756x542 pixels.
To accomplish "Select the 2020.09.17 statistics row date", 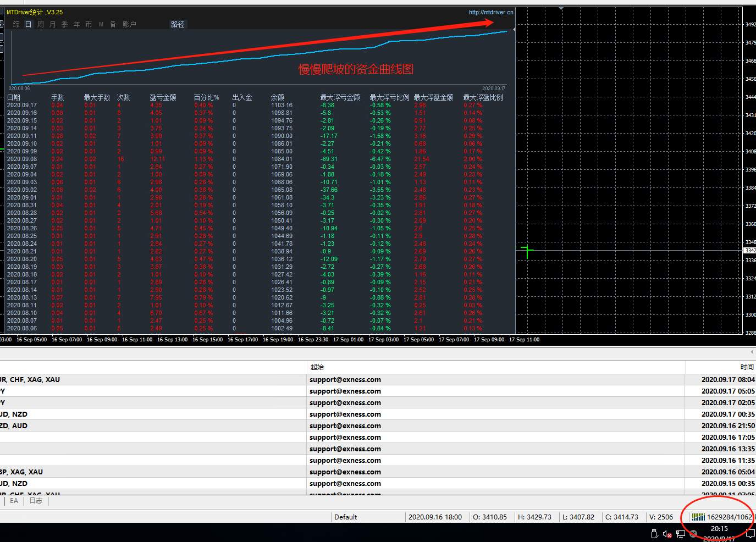I will click(x=21, y=105).
